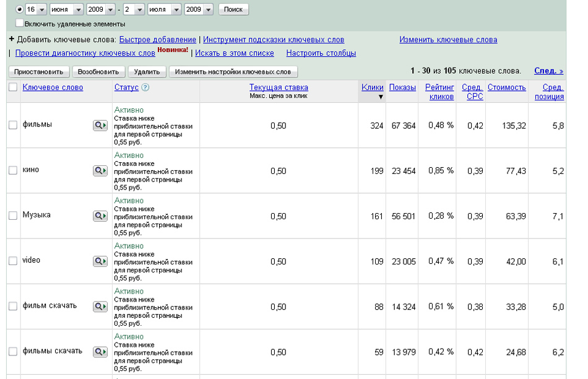Check the box for keyword кино
588x379 pixels.
pyautogui.click(x=13, y=170)
